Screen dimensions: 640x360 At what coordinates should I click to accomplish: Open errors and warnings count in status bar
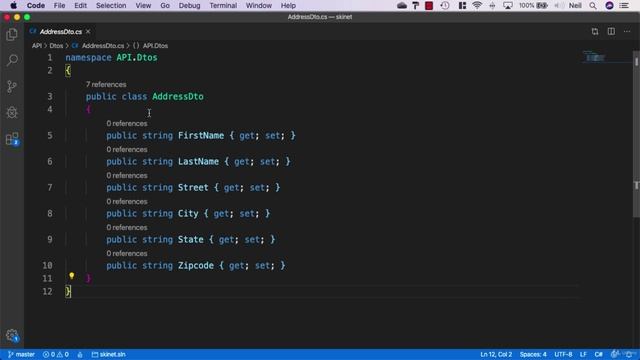(x=56, y=354)
